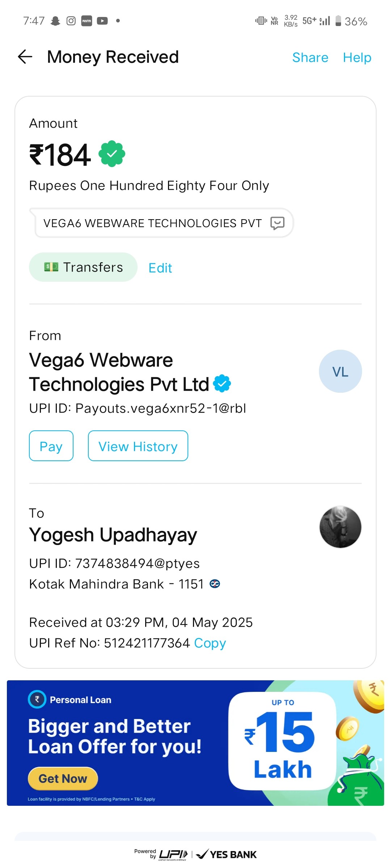This screenshot has width=391, height=868.
Task: Tap the VL avatar circle
Action: click(340, 371)
